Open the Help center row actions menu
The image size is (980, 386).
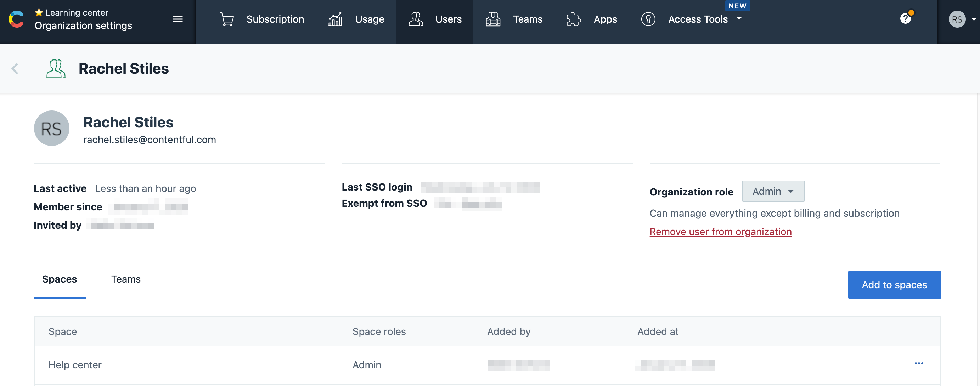point(919,364)
